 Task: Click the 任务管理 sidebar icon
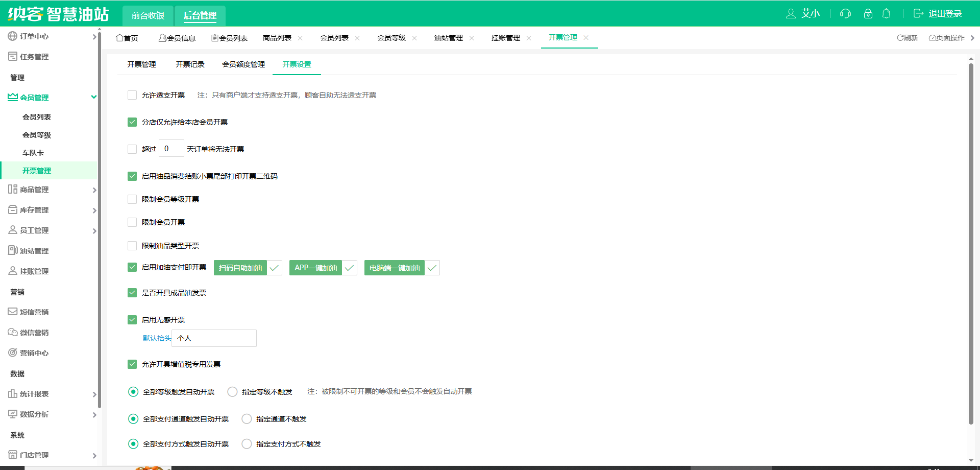coord(13,56)
